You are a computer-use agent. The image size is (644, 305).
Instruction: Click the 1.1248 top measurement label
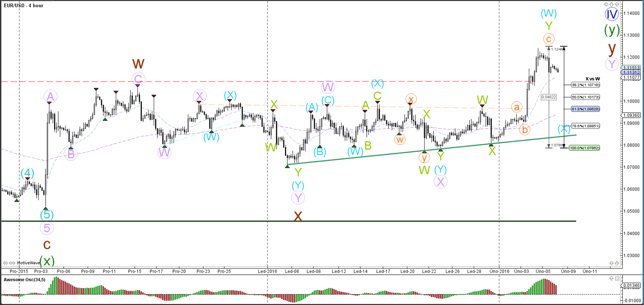click(557, 49)
